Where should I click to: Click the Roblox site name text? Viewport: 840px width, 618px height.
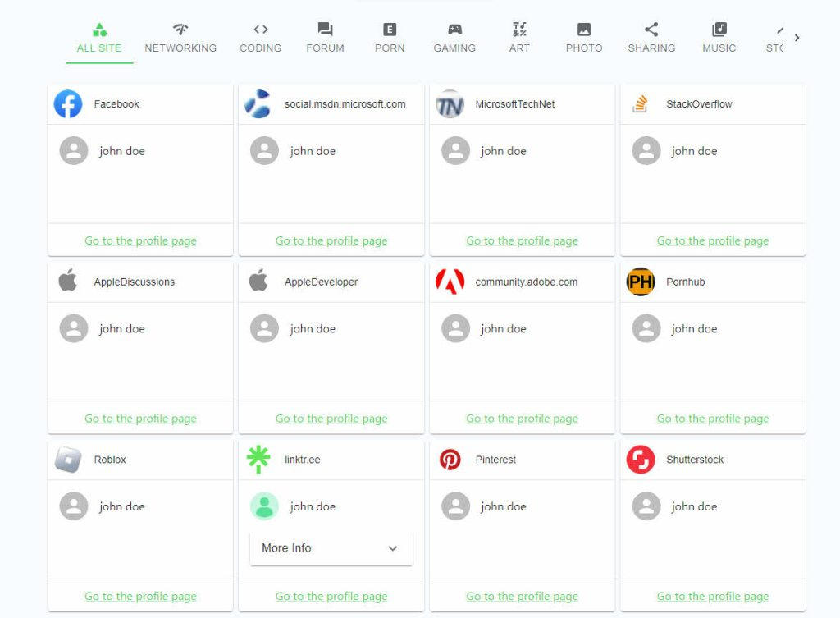pos(110,460)
